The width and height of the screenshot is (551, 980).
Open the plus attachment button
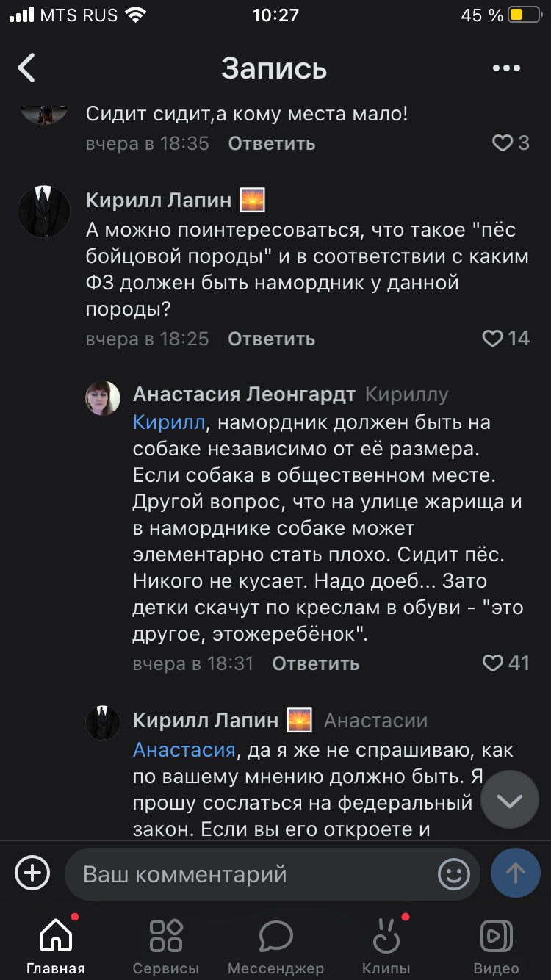pyautogui.click(x=33, y=873)
